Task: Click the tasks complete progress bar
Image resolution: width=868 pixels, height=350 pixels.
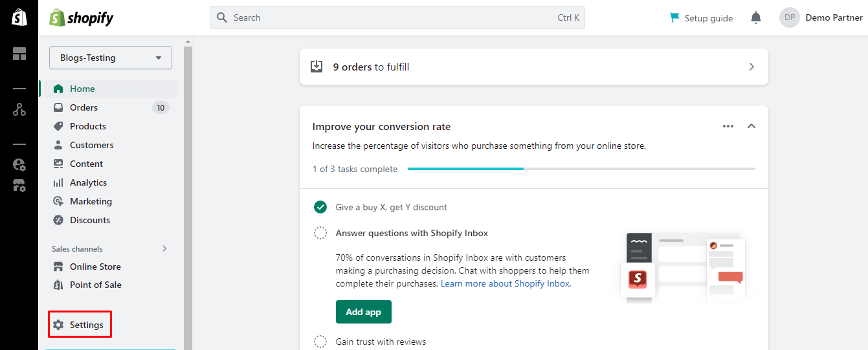Action: click(581, 169)
